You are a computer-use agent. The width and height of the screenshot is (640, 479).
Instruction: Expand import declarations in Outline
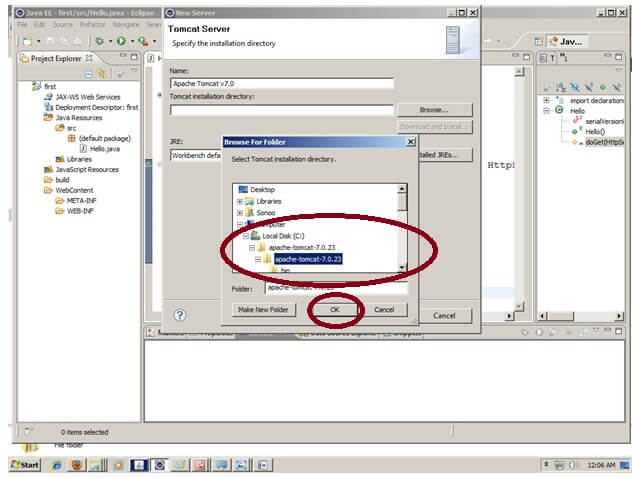[546, 100]
